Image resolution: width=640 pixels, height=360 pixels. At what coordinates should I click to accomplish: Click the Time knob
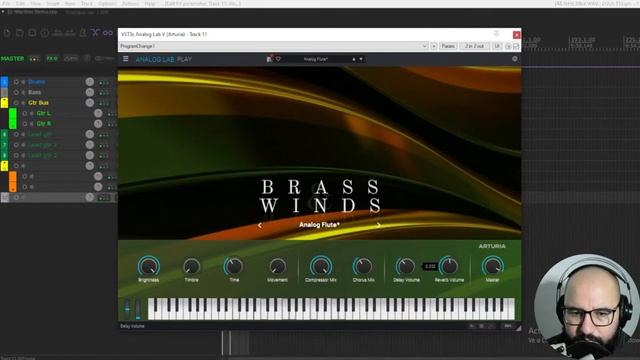click(x=234, y=266)
